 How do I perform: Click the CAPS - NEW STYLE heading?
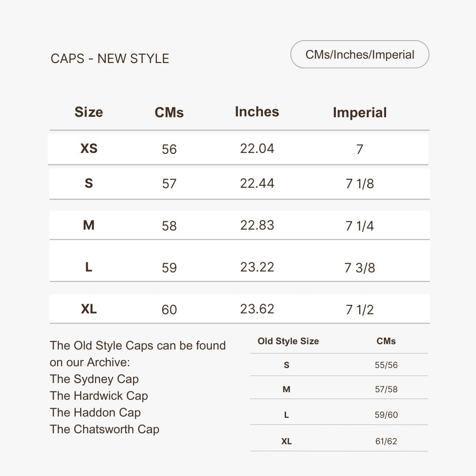(x=110, y=59)
